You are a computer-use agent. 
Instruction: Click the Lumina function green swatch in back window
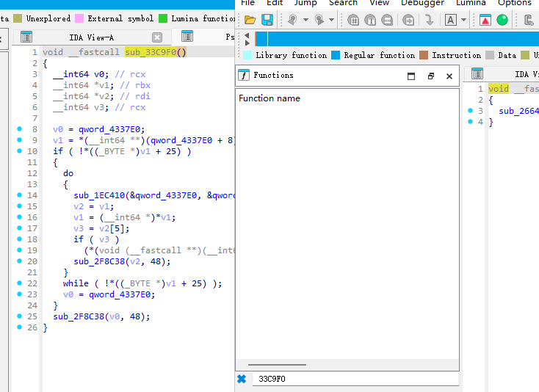(163, 18)
